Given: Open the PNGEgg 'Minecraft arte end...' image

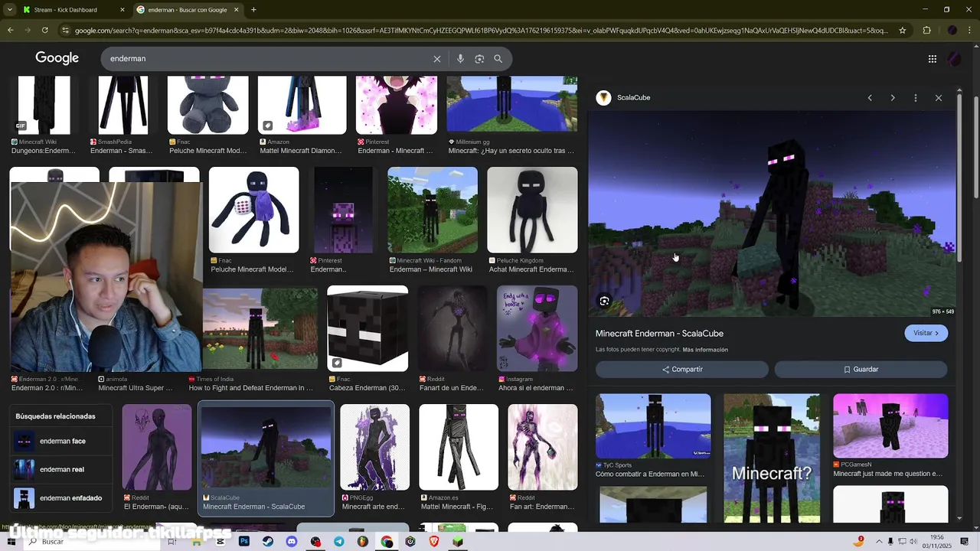Looking at the screenshot, I should coord(374,448).
